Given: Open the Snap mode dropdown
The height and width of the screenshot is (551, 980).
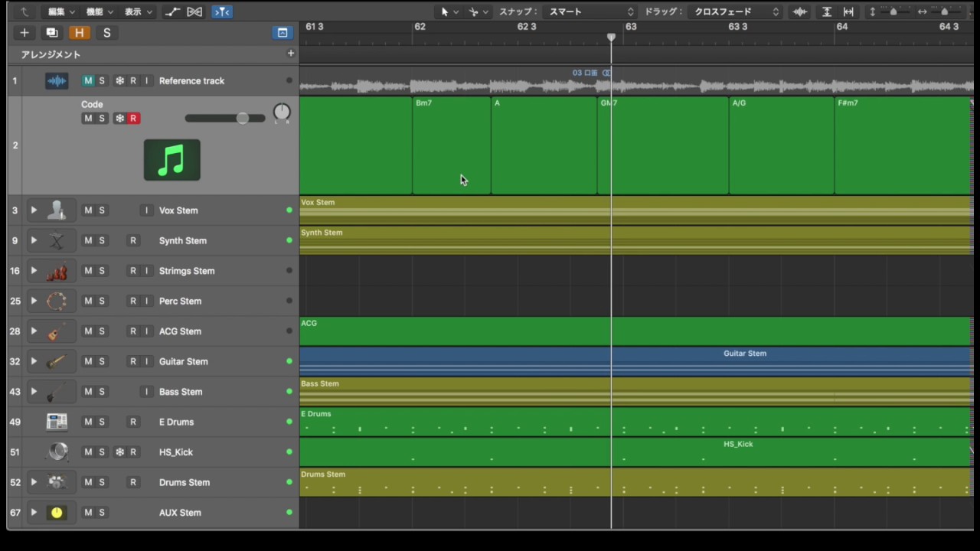Looking at the screenshot, I should pos(590,11).
